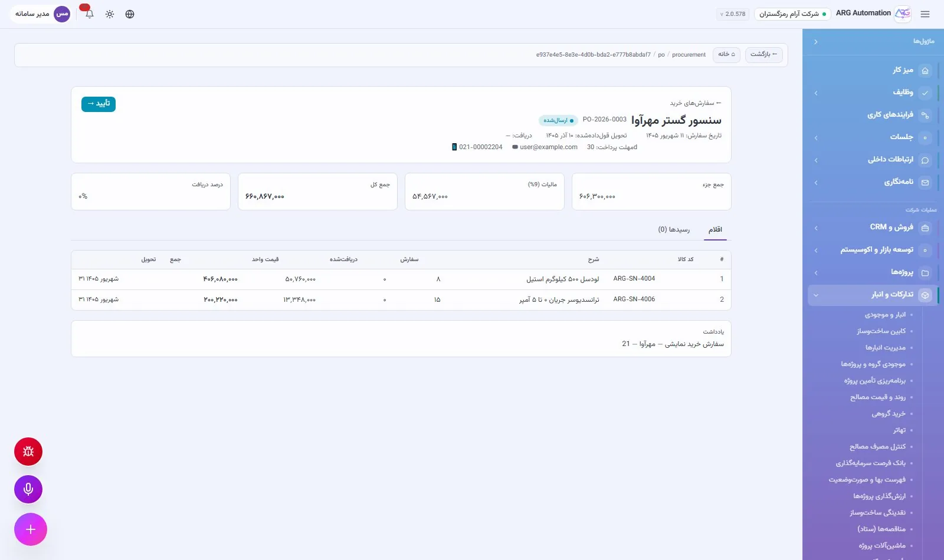Click the pink plus floating button
This screenshot has height=560, width=944.
31,529
